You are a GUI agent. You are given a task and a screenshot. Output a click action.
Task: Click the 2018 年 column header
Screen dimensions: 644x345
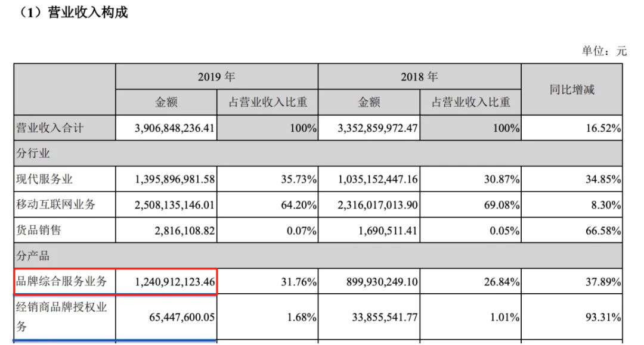(419, 77)
